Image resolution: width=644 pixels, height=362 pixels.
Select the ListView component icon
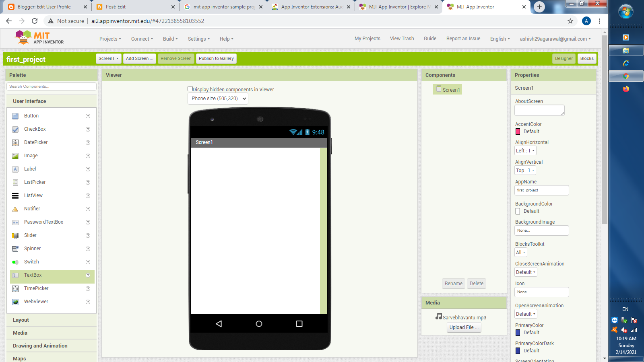(15, 195)
